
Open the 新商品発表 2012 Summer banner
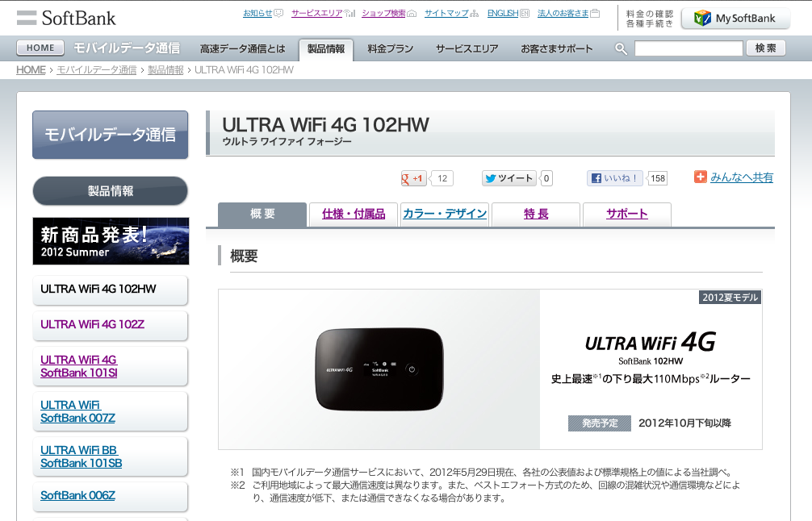pyautogui.click(x=111, y=241)
